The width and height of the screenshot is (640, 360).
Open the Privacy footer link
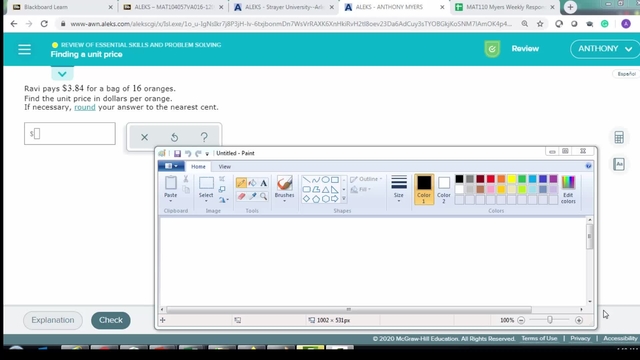tap(580, 338)
